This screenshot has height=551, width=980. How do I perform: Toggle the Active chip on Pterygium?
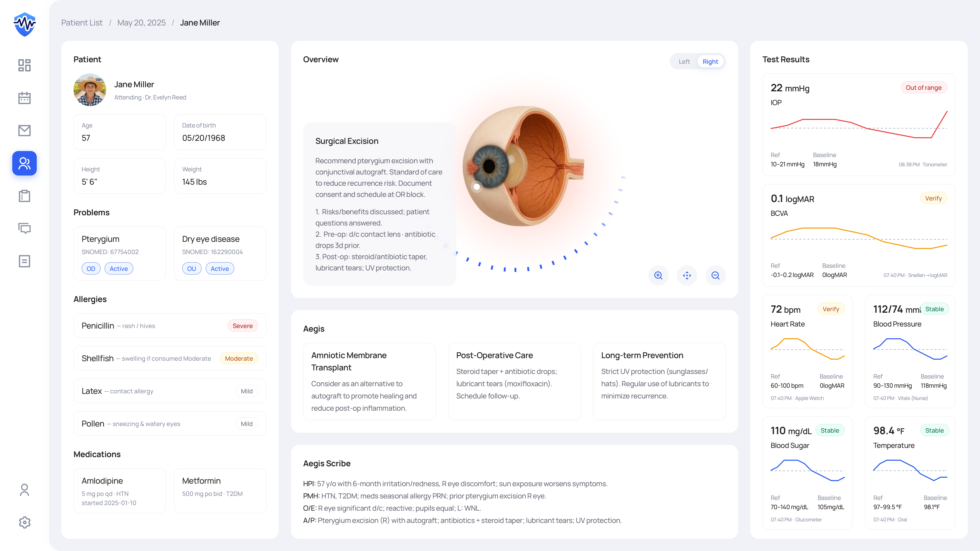click(119, 269)
